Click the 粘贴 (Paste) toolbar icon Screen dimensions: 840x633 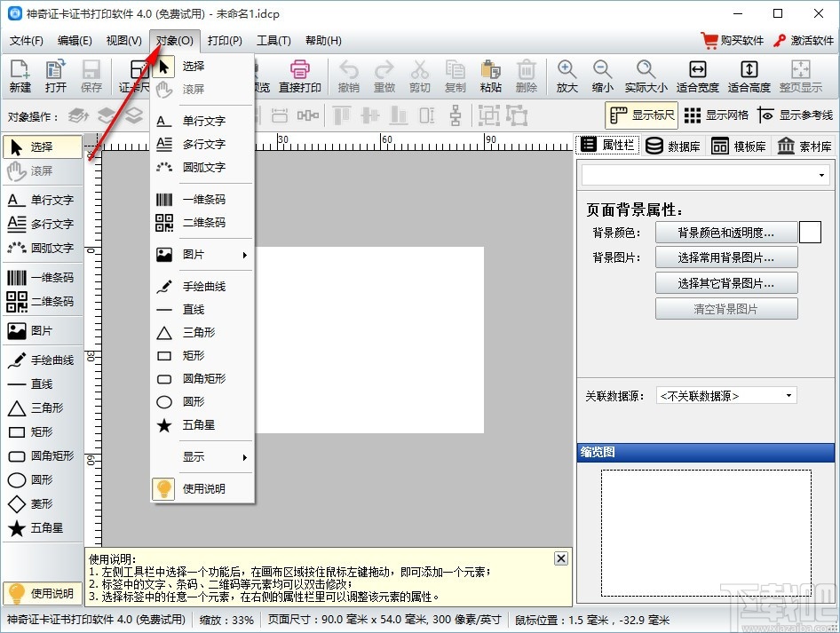(x=491, y=75)
